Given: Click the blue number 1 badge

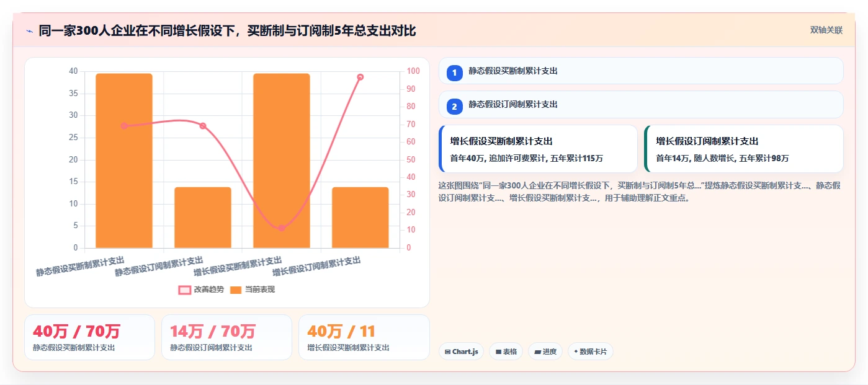Looking at the screenshot, I should coord(454,73).
